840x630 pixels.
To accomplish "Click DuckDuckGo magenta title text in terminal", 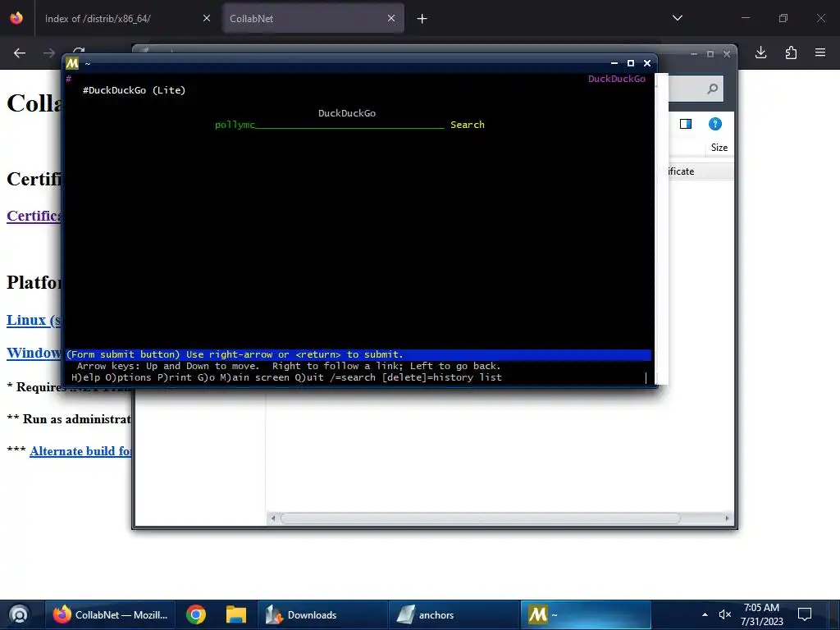I will (x=617, y=79).
